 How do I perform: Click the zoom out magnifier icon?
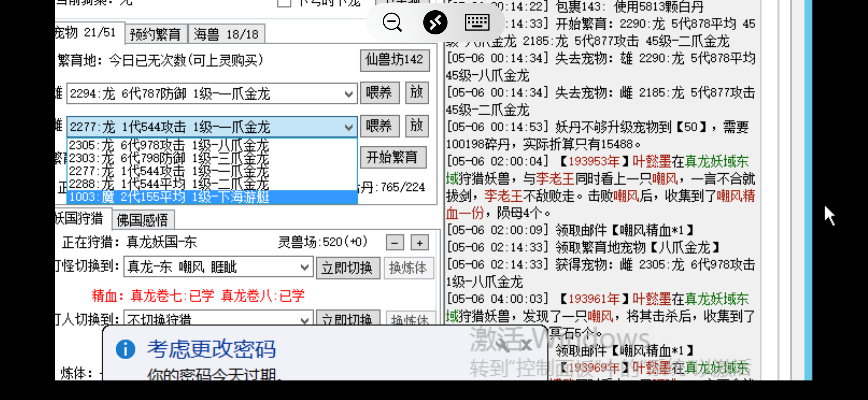(392, 23)
